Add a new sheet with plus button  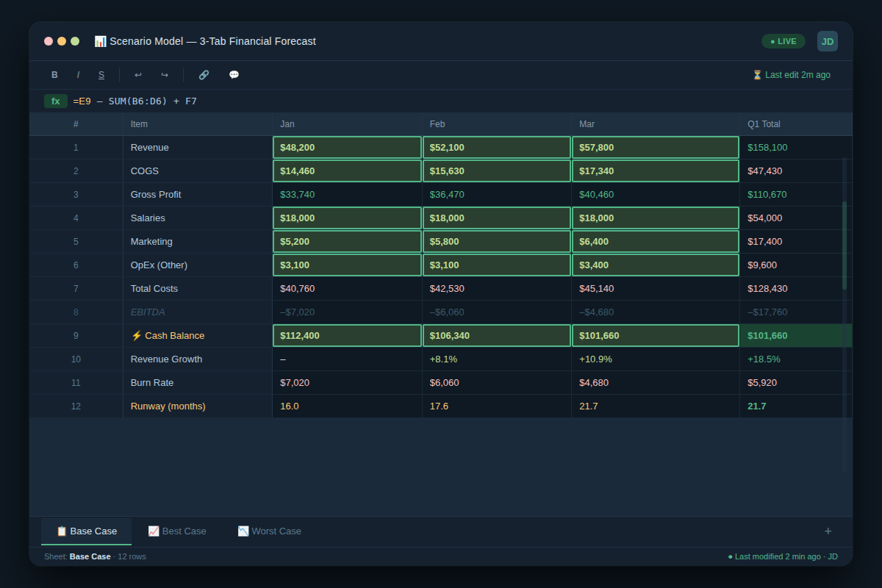tap(828, 531)
